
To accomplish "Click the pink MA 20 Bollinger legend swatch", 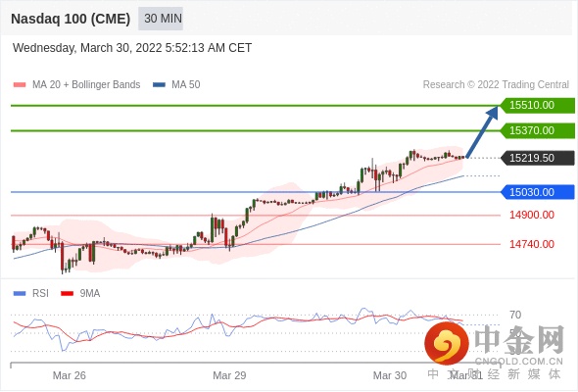I will [20, 85].
